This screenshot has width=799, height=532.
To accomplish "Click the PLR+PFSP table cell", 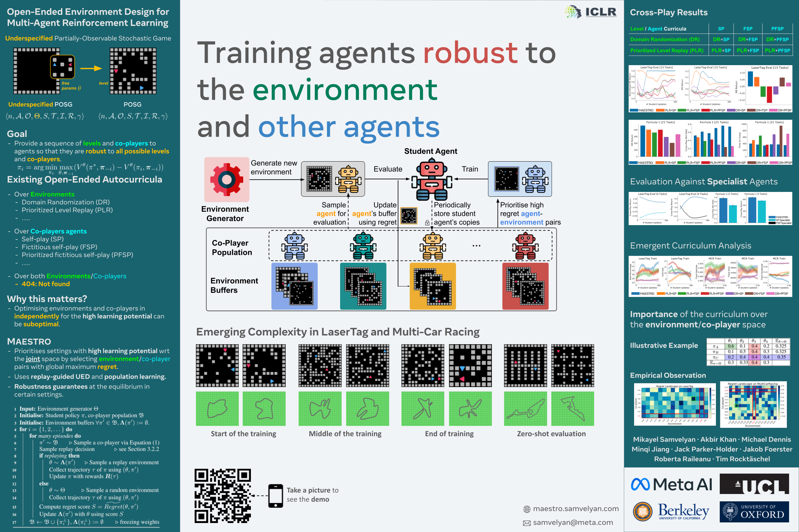I will [777, 50].
